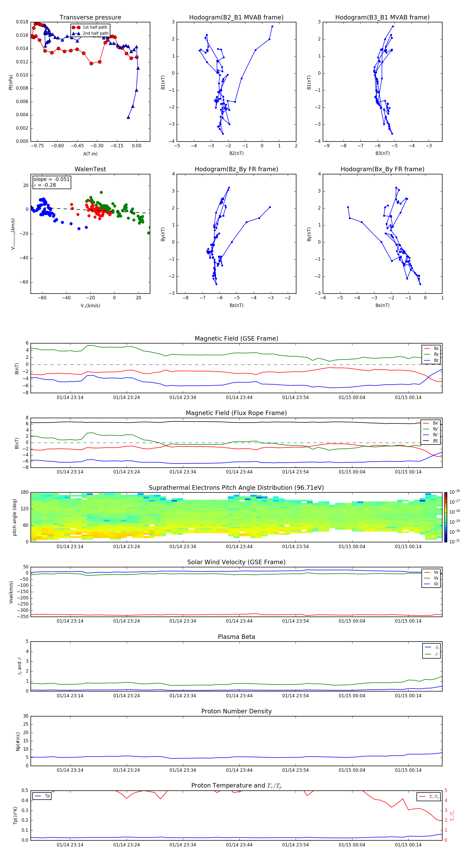Click the |B| legend entry
This screenshot has height=868, width=473.
click(x=431, y=441)
